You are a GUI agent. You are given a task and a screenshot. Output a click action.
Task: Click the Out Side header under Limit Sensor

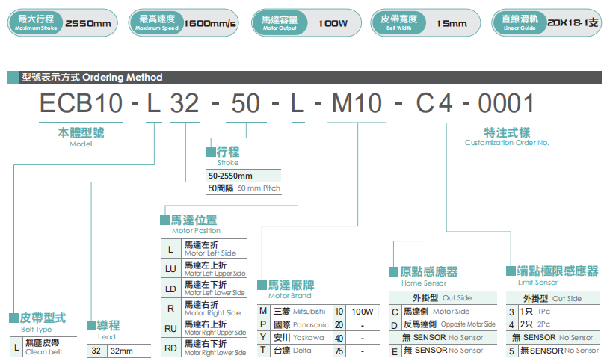[x=553, y=298]
